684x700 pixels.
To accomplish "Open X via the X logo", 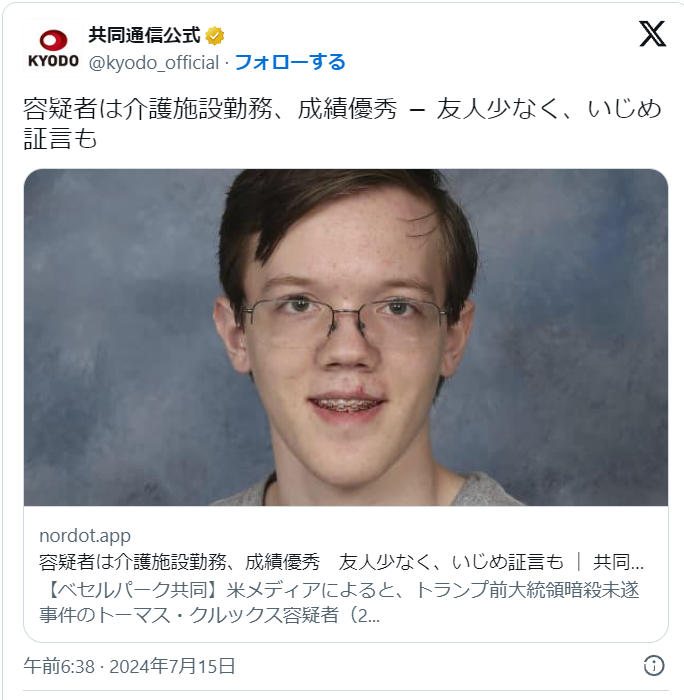I will coord(652,33).
